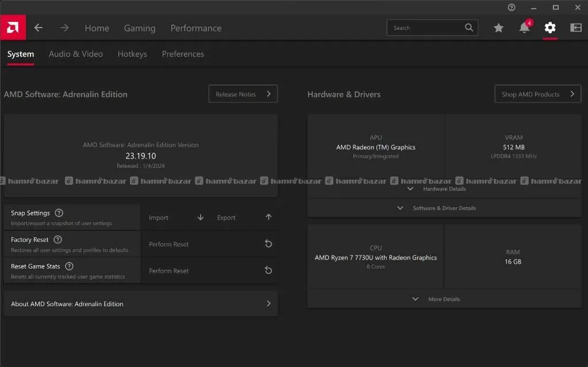Image resolution: width=588 pixels, height=367 pixels.
Task: Click Export snapshot button
Action: [244, 218]
